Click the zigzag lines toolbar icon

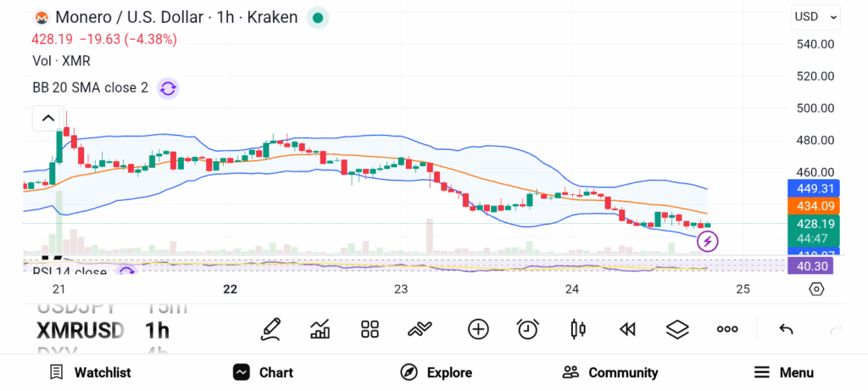[420, 329]
